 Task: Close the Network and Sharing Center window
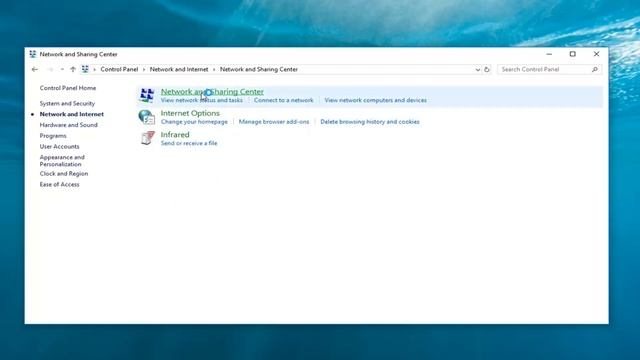coord(596,54)
